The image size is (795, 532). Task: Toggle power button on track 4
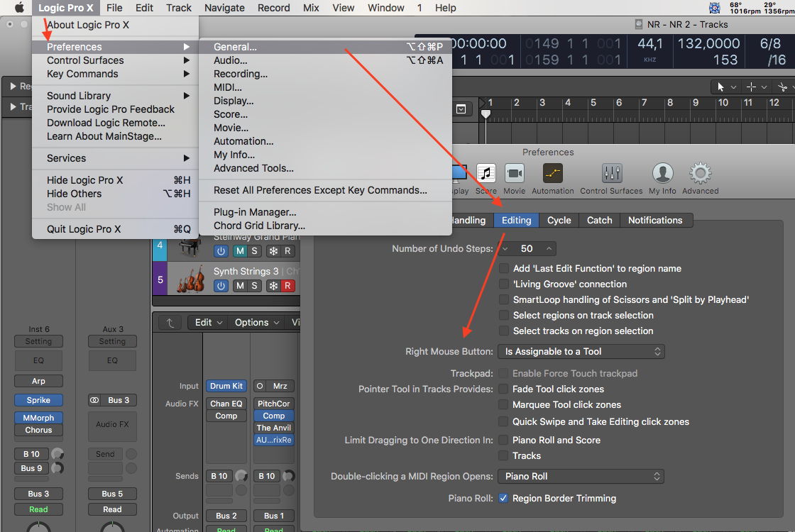(221, 251)
